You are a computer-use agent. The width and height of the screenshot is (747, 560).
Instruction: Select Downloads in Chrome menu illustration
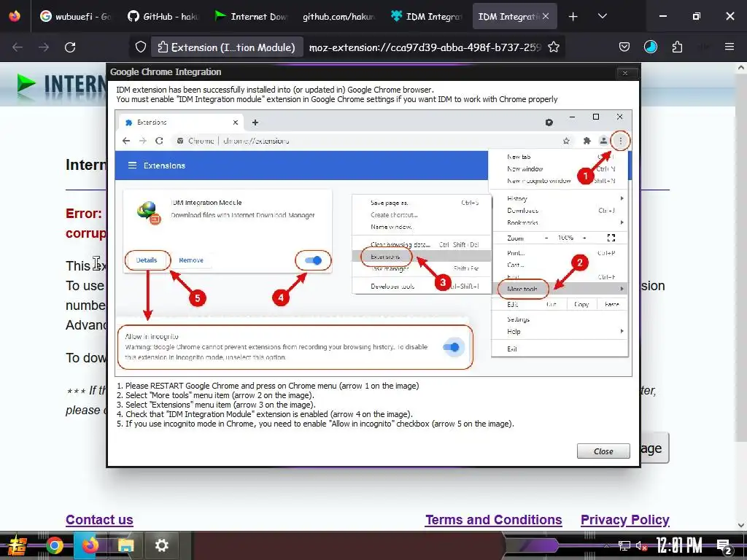[522, 211]
